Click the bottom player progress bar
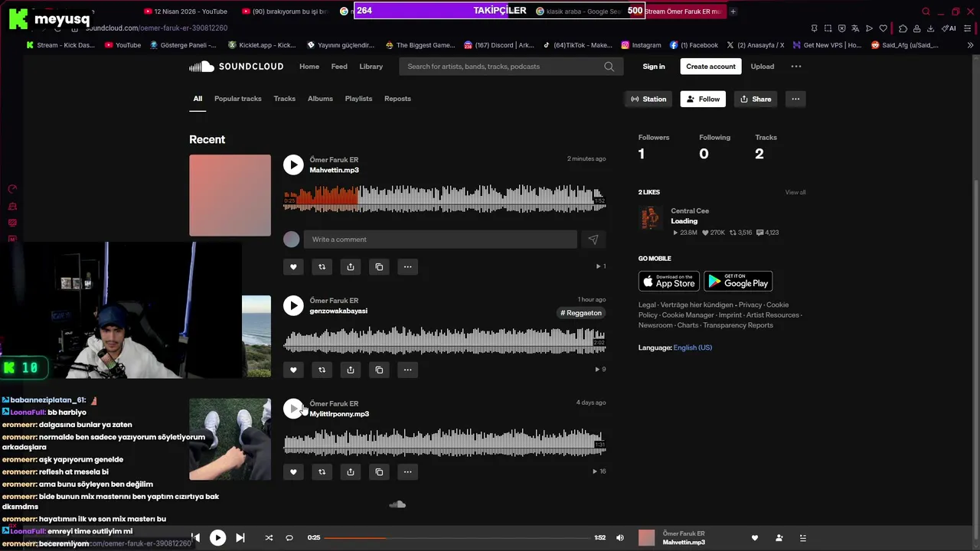 pyautogui.click(x=456, y=538)
